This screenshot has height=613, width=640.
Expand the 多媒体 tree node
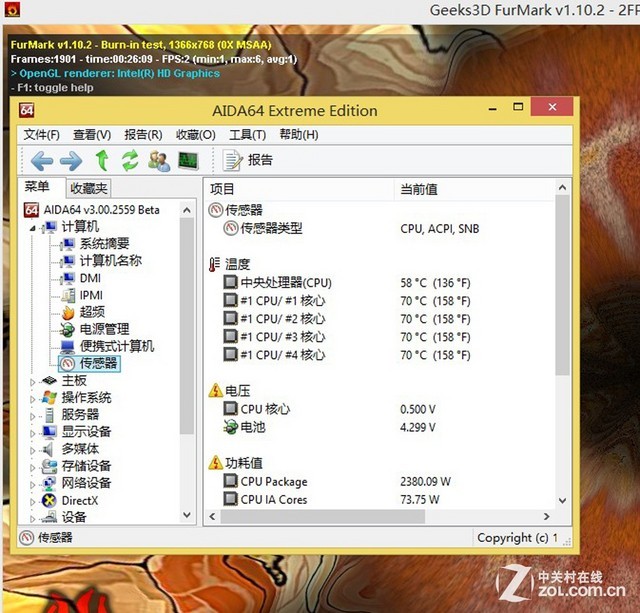tap(33, 451)
